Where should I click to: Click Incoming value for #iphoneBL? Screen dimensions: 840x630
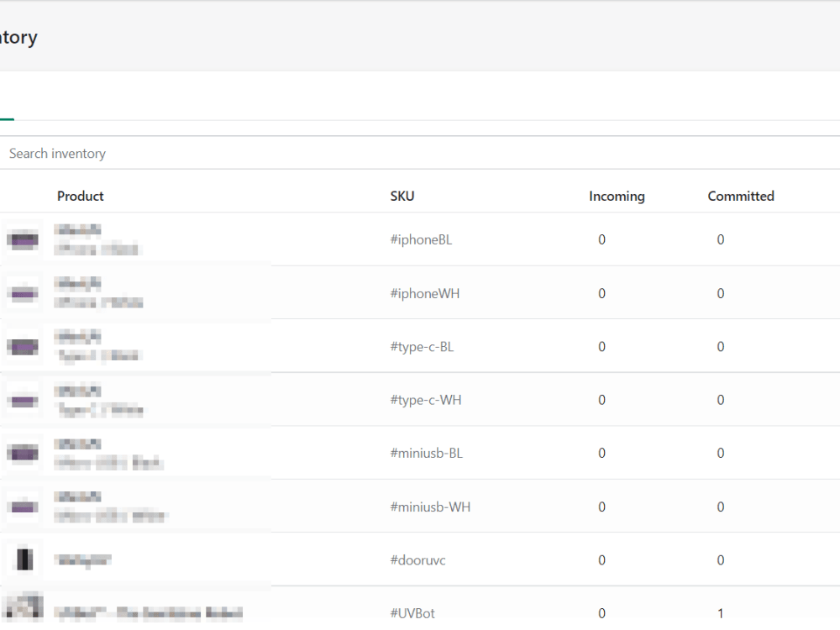(601, 239)
